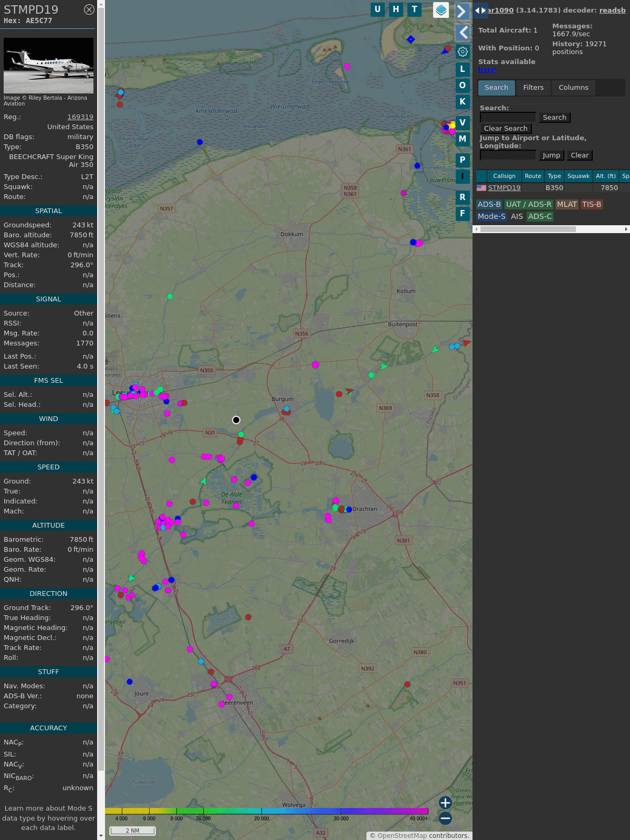The width and height of the screenshot is (630, 840).
Task: Expand the sidebar with the right chevron
Action: 462,12
